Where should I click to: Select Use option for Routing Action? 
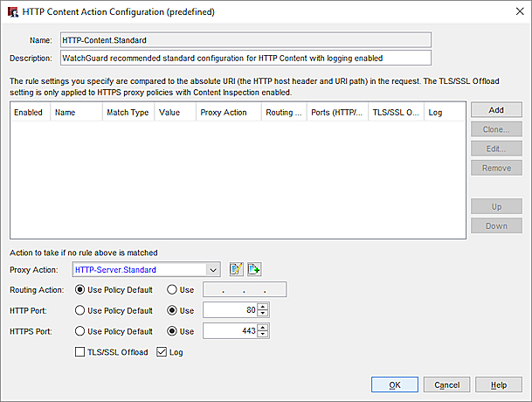(x=171, y=289)
